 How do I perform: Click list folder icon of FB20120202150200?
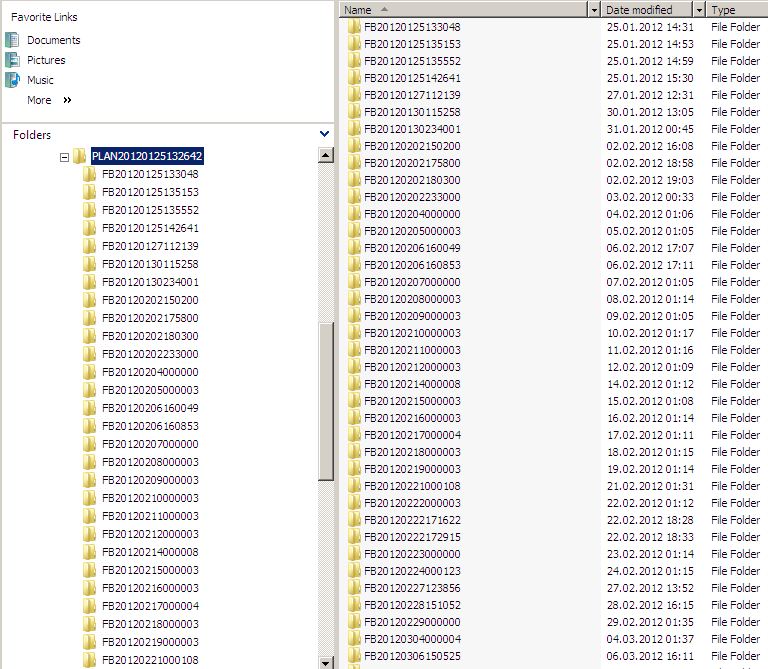[354, 146]
